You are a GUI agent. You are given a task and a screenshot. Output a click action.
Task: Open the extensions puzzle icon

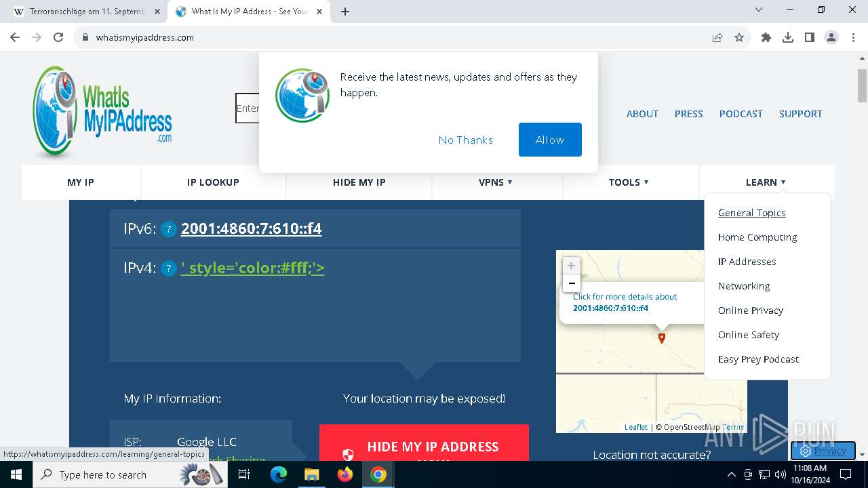point(766,37)
